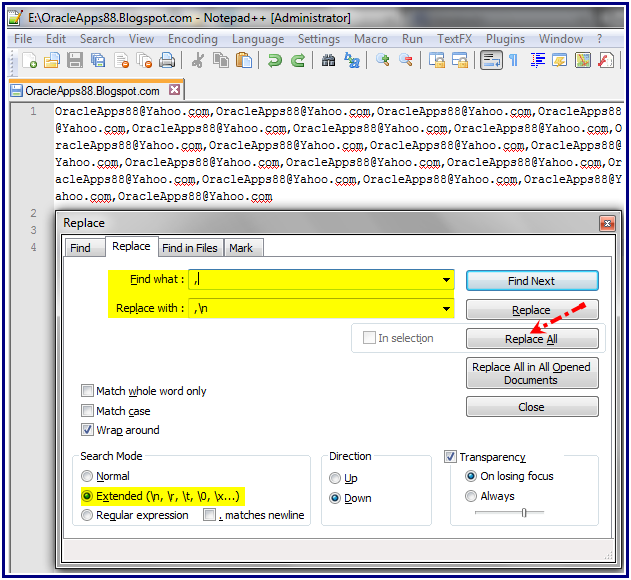This screenshot has width=631, height=580.
Task: Open Find with the binoculars icon
Action: (x=328, y=60)
